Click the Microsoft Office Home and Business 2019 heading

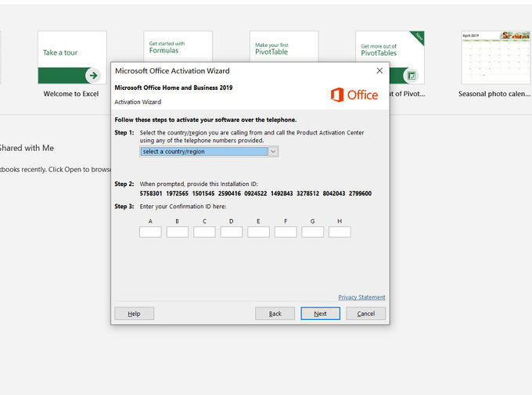(x=174, y=88)
